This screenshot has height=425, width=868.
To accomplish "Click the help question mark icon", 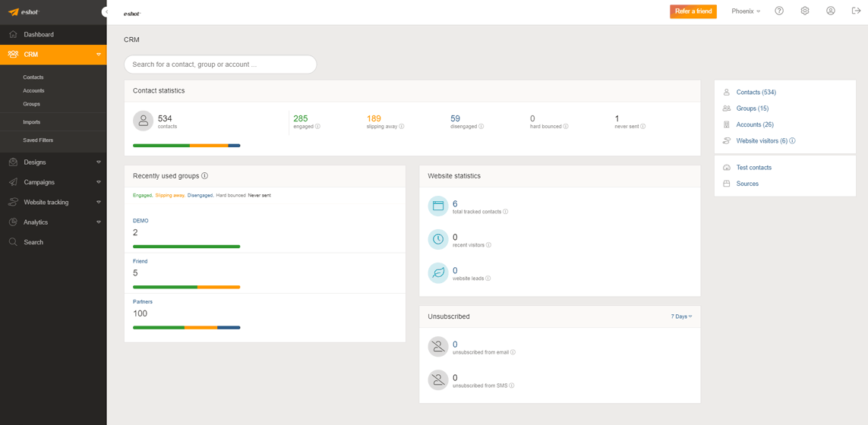I will pyautogui.click(x=779, y=11).
